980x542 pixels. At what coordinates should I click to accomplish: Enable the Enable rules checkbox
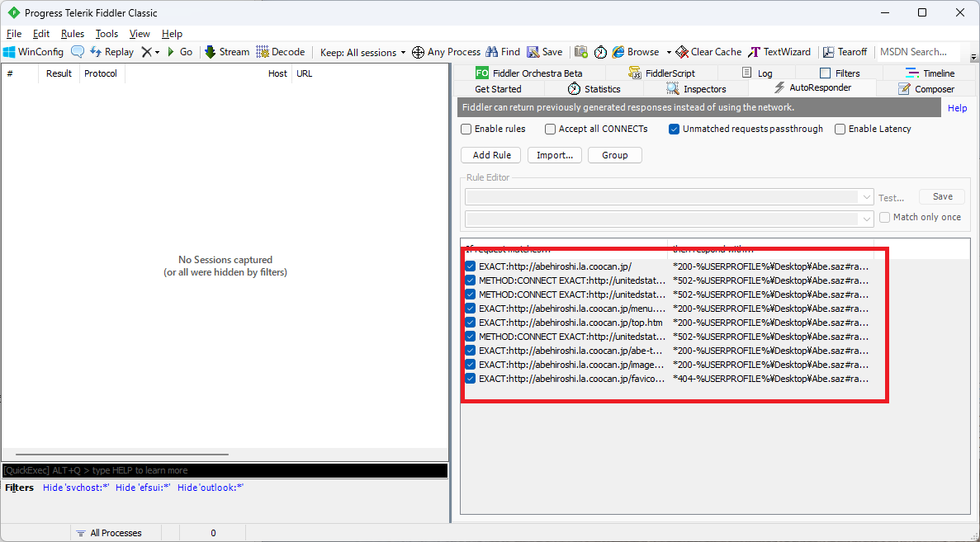(466, 130)
